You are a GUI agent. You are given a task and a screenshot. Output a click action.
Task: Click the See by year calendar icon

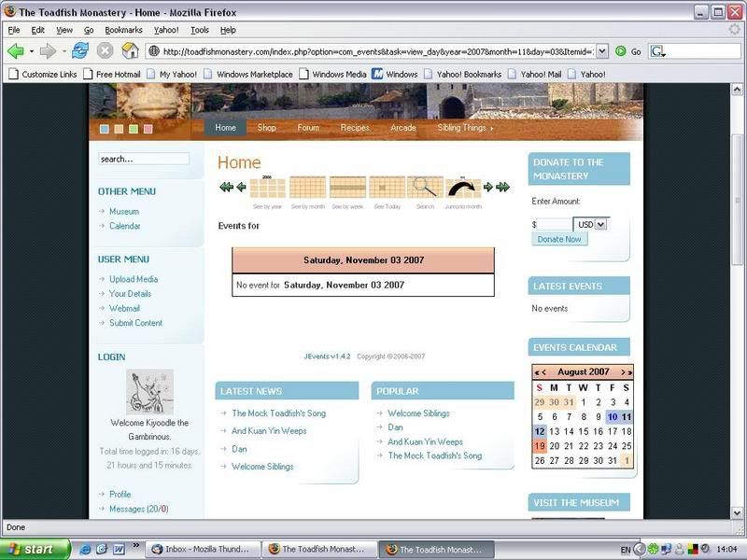pos(267,188)
